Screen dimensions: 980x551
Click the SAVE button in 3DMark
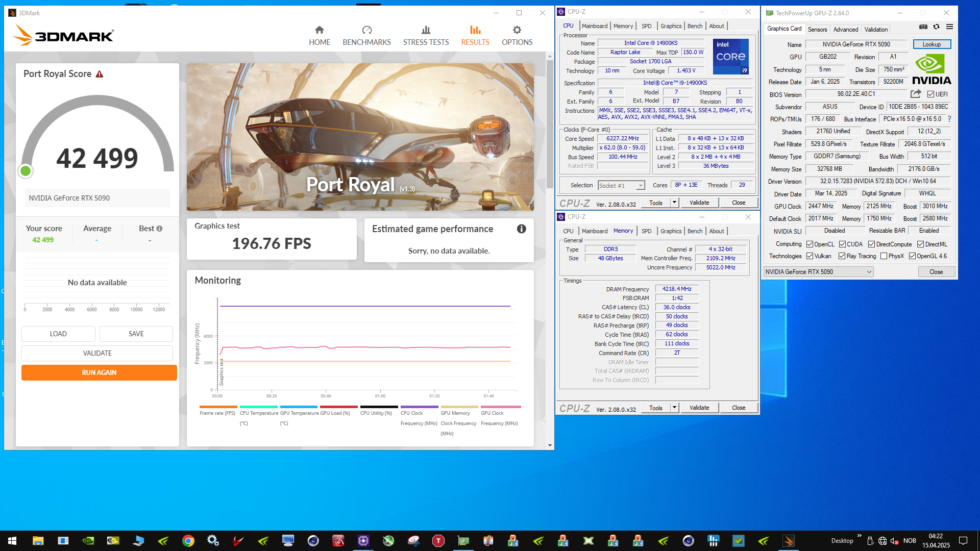tap(136, 334)
